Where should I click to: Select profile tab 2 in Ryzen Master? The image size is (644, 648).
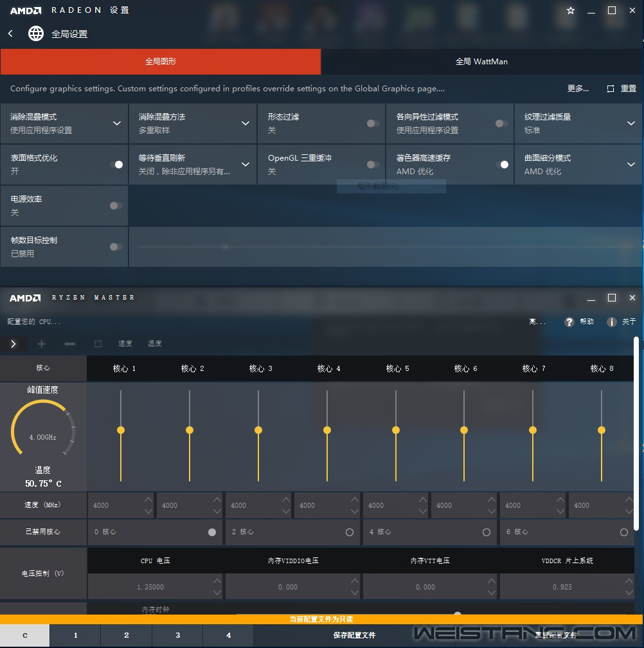127,636
